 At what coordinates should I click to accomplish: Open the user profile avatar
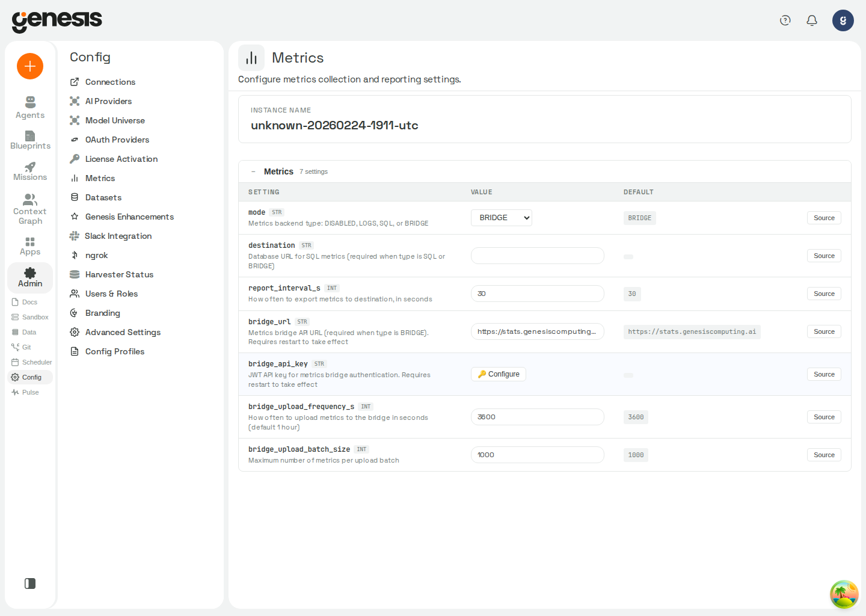click(843, 20)
